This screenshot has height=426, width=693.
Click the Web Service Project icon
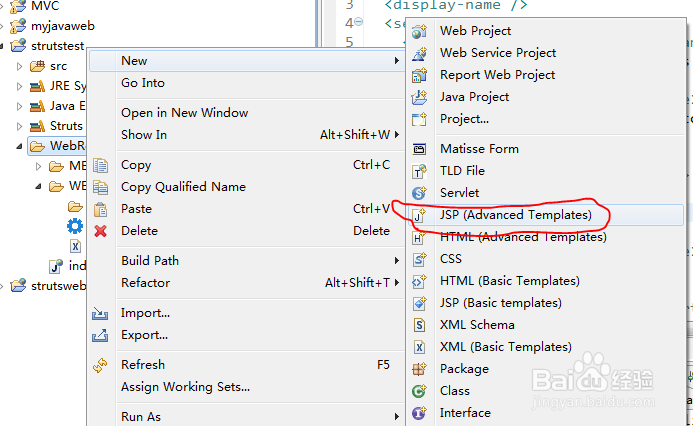pyautogui.click(x=419, y=53)
